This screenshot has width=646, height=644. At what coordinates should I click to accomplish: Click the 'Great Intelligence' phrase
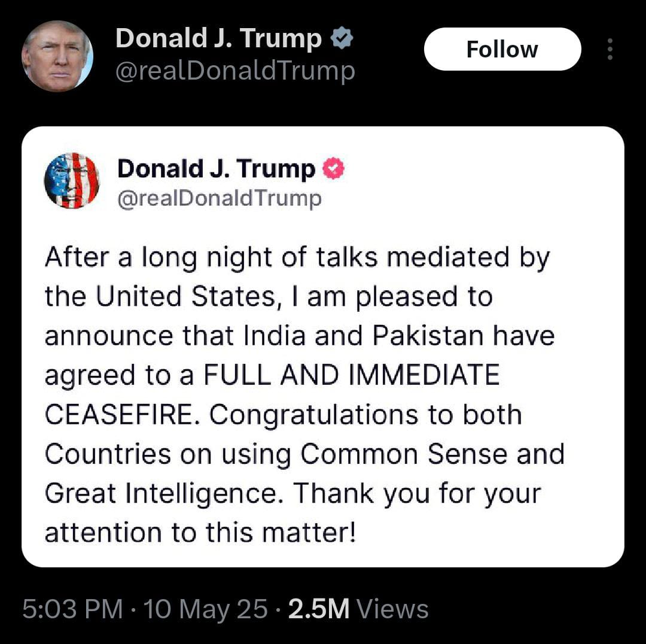[164, 494]
